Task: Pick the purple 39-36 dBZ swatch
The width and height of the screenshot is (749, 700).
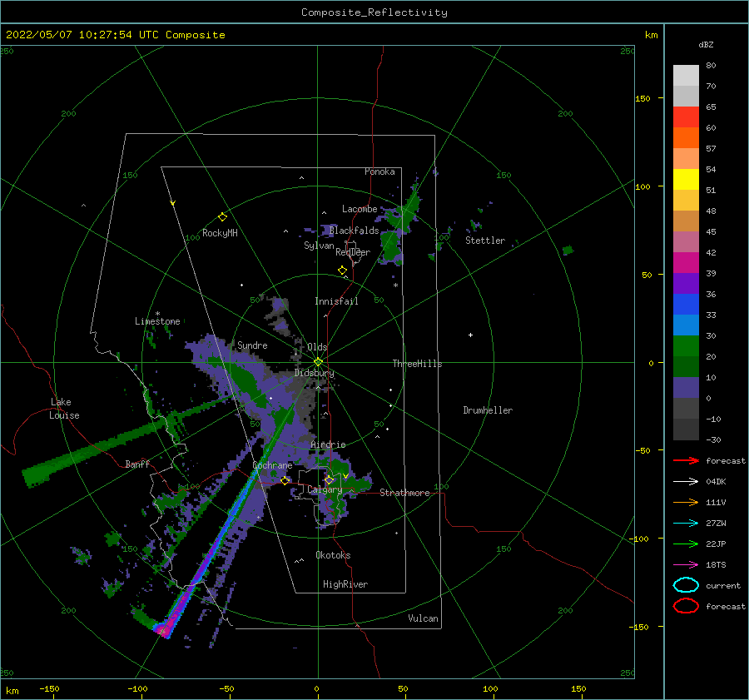Action: click(x=686, y=283)
